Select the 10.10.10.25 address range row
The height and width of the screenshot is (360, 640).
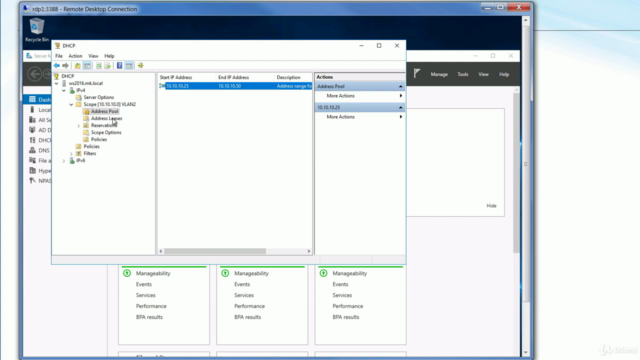pyautogui.click(x=235, y=86)
